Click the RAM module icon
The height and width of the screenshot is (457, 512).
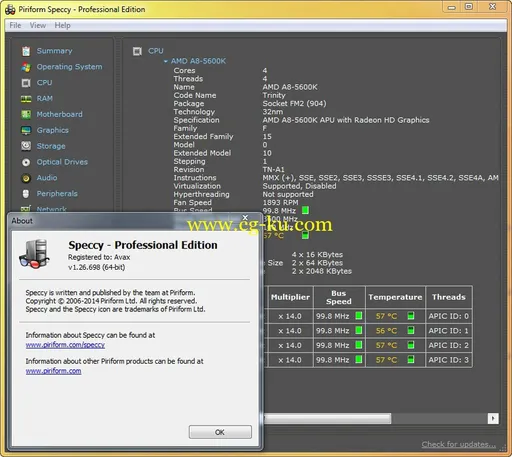[26, 99]
